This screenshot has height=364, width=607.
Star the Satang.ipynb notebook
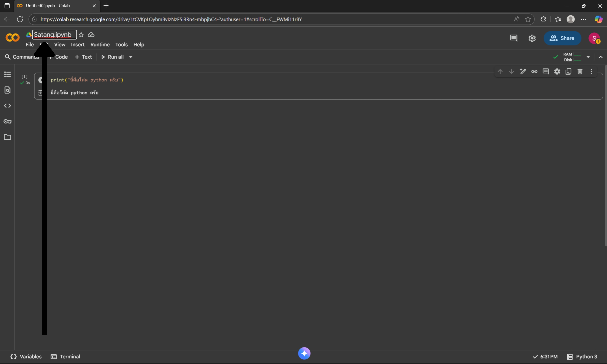click(x=81, y=35)
